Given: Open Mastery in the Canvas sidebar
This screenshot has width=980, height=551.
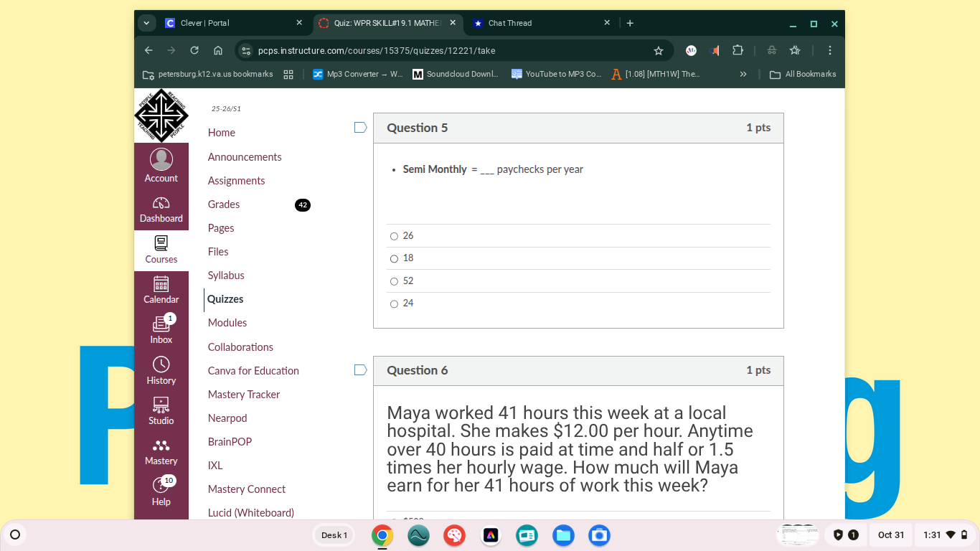Looking at the screenshot, I should point(161,452).
